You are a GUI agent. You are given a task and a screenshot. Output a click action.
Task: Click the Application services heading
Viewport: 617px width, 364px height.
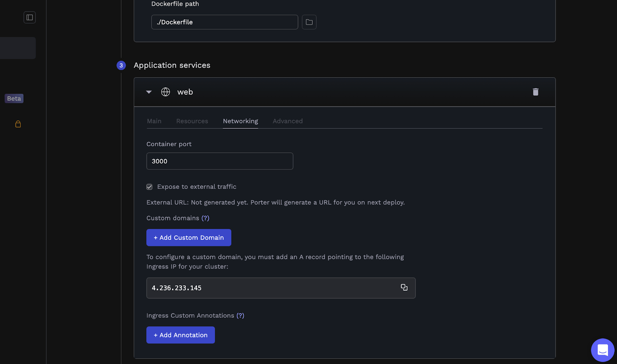click(x=172, y=65)
